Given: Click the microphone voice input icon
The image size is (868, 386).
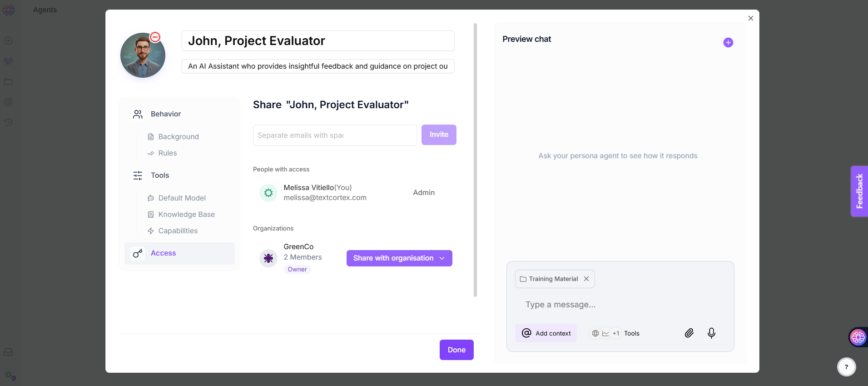Looking at the screenshot, I should (x=711, y=333).
